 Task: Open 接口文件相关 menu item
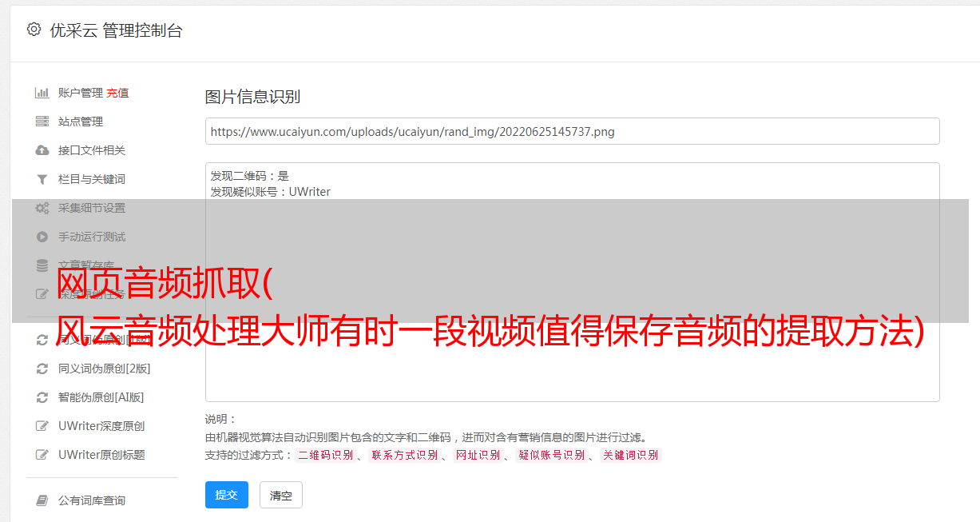point(92,150)
